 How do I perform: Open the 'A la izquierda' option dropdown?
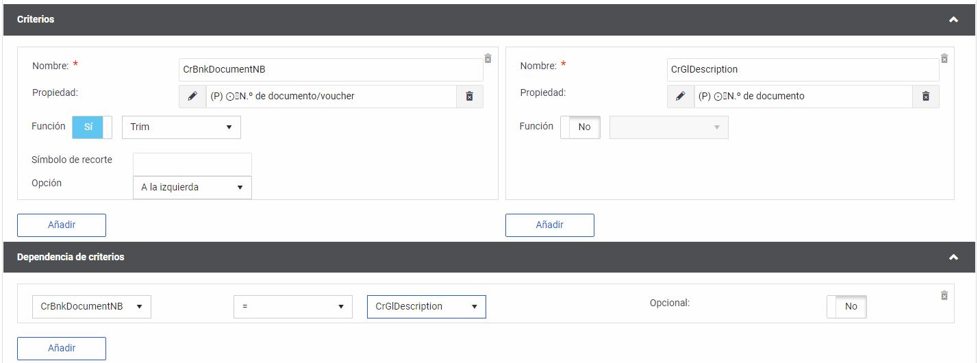point(192,188)
